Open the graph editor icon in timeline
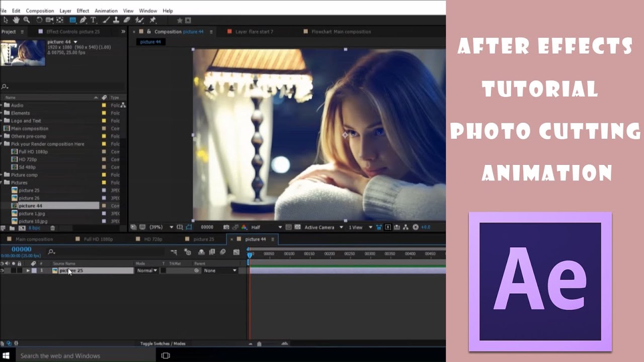Image resolution: width=644 pixels, height=362 pixels. click(236, 252)
